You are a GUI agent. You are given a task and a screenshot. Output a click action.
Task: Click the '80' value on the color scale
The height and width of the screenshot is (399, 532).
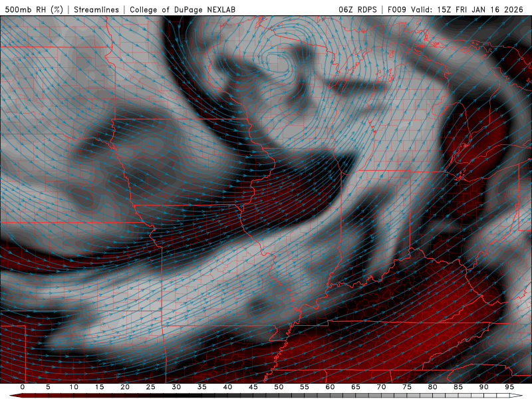pyautogui.click(x=432, y=387)
